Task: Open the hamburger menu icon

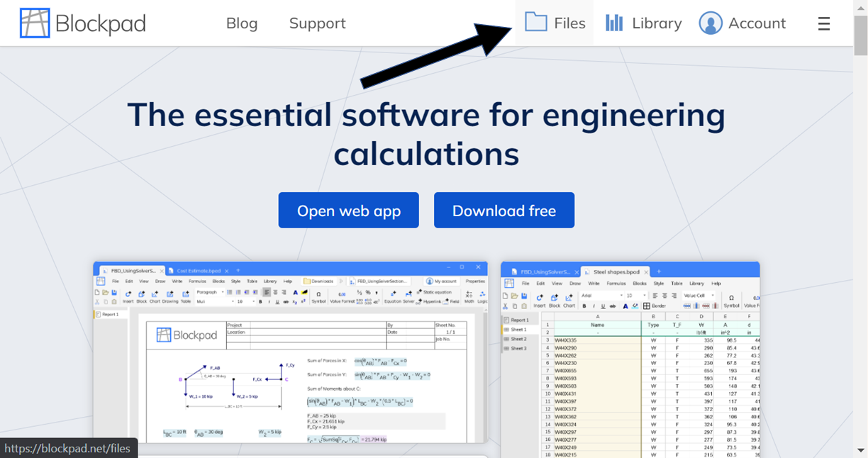Action: (823, 23)
